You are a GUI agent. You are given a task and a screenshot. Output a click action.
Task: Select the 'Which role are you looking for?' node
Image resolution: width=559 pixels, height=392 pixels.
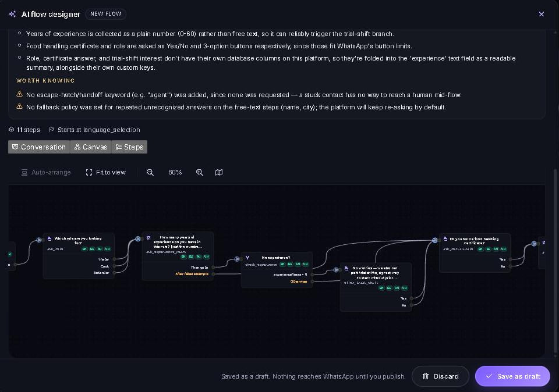[79, 256]
